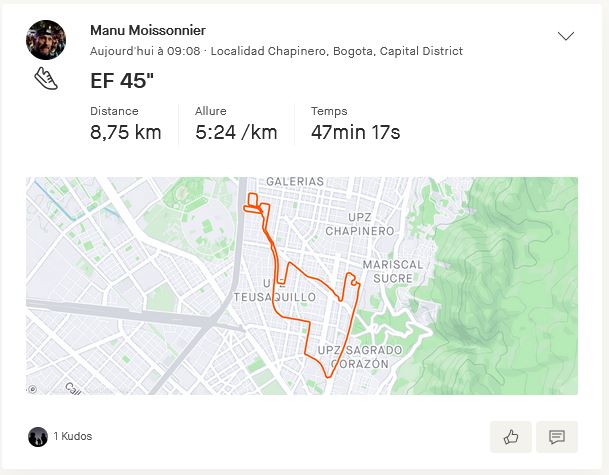Open Manu Moissonnier's profile avatar
This screenshot has width=609, height=475.
(46, 40)
